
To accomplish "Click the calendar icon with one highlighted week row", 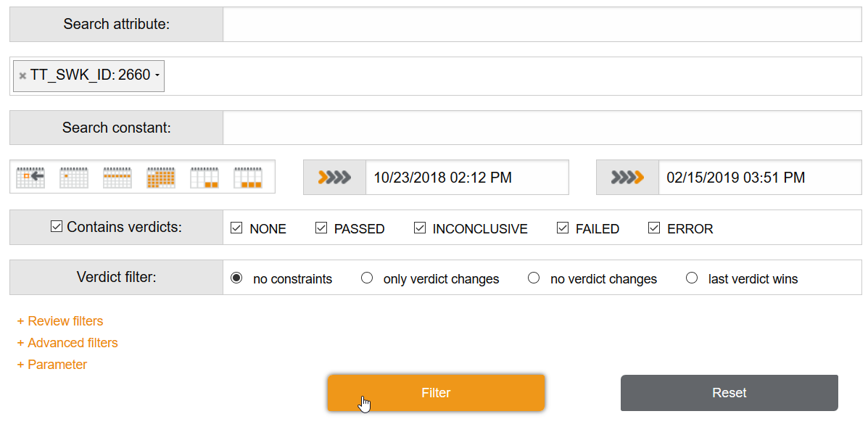I will click(117, 177).
